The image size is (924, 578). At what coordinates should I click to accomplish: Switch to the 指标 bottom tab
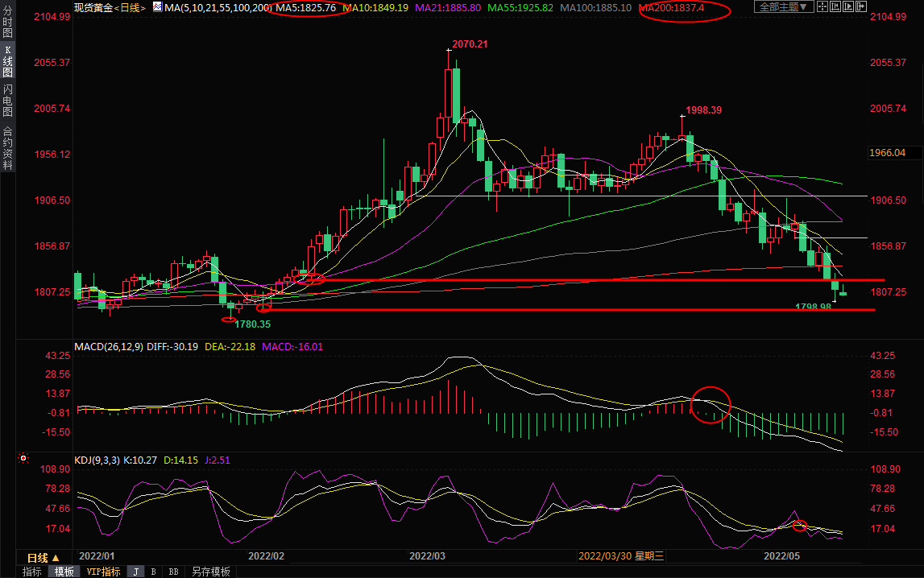click(31, 572)
